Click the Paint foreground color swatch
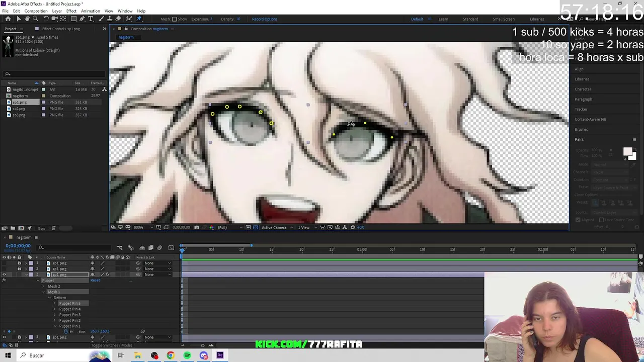The width and height of the screenshot is (644, 362). [x=627, y=152]
